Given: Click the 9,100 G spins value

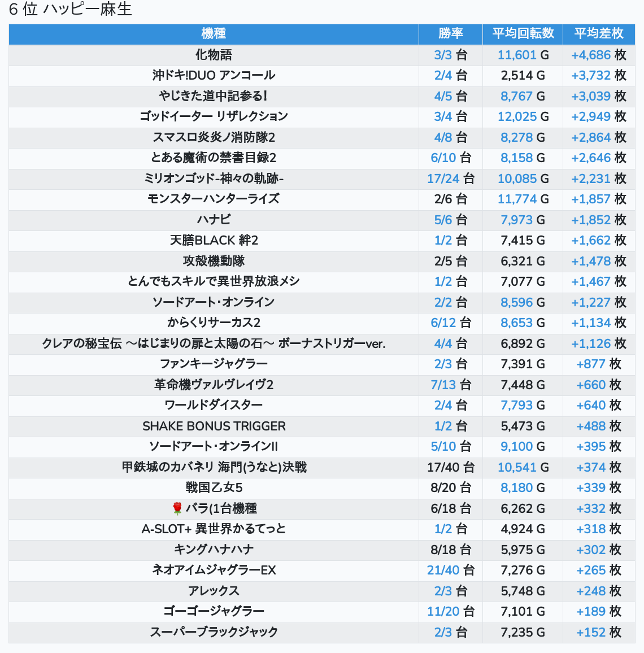Looking at the screenshot, I should pos(523,446).
